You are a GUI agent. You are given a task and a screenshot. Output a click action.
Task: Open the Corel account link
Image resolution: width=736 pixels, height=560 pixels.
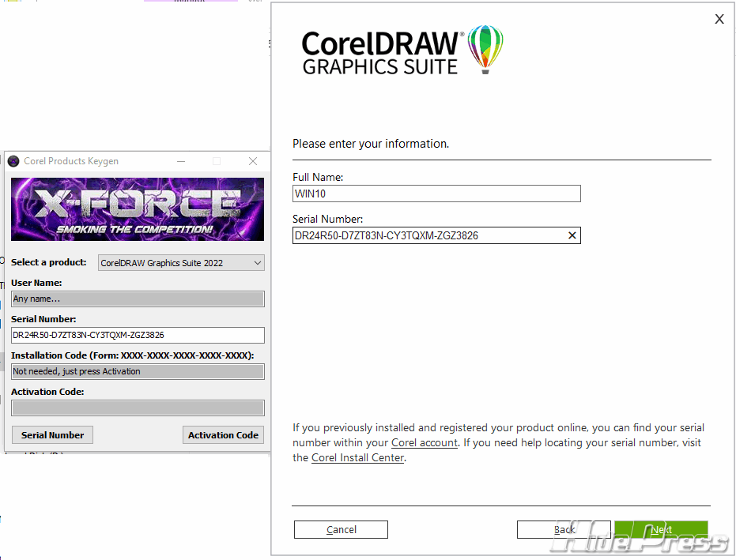425,443
